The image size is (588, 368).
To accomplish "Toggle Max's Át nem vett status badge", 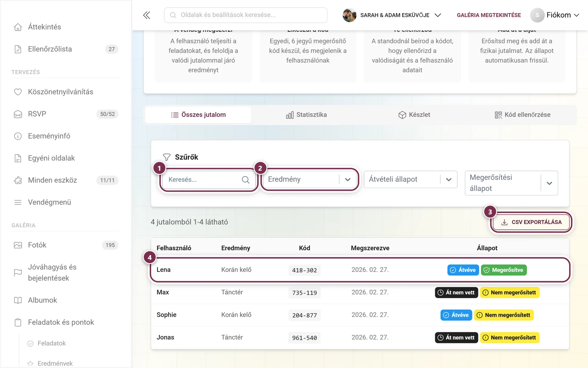I will pyautogui.click(x=457, y=293).
